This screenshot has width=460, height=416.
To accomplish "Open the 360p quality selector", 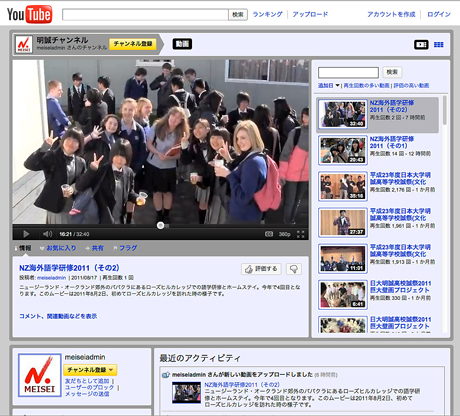I will click(284, 234).
